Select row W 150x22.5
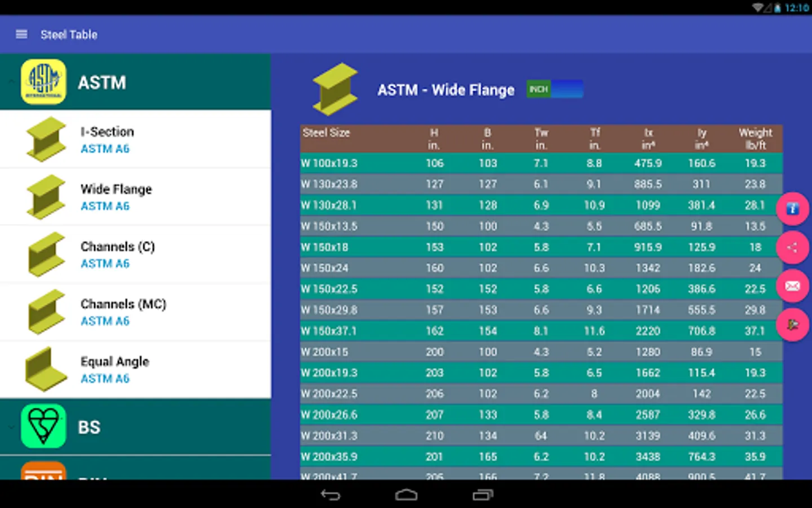812x508 pixels. point(541,289)
